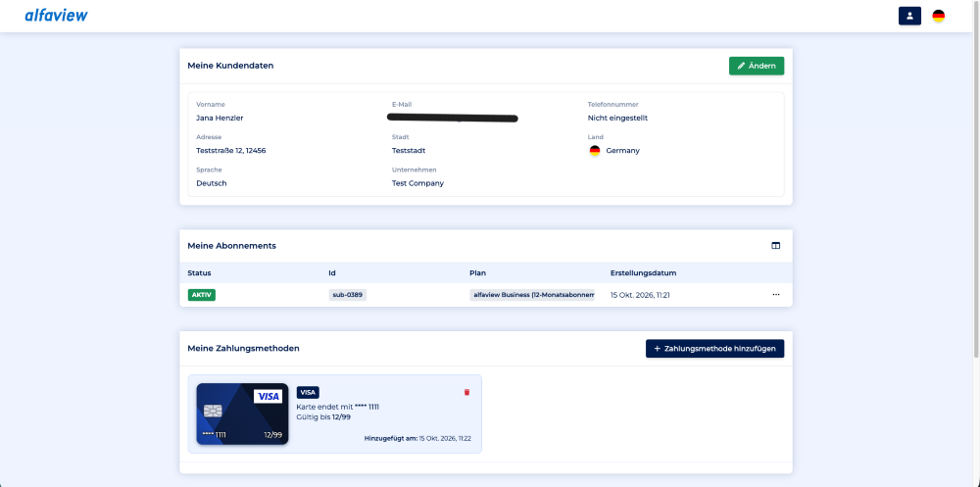The width and height of the screenshot is (980, 487).
Task: Open options menu for sub-0389 row
Action: pyautogui.click(x=775, y=294)
